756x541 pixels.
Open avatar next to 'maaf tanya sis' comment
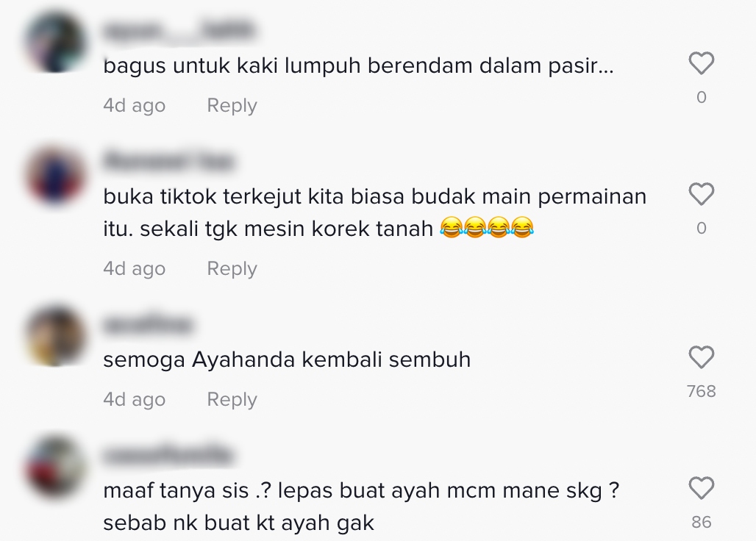click(x=55, y=466)
